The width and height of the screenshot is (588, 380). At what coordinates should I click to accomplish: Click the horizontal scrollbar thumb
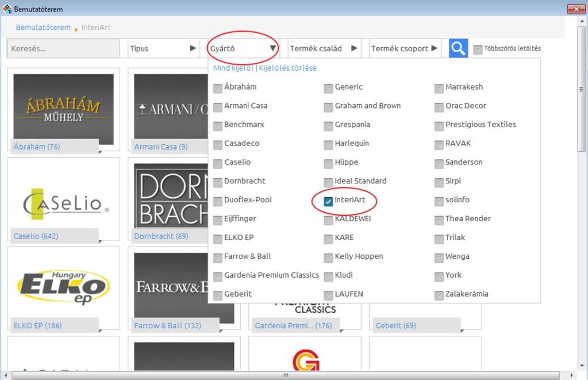click(x=286, y=375)
